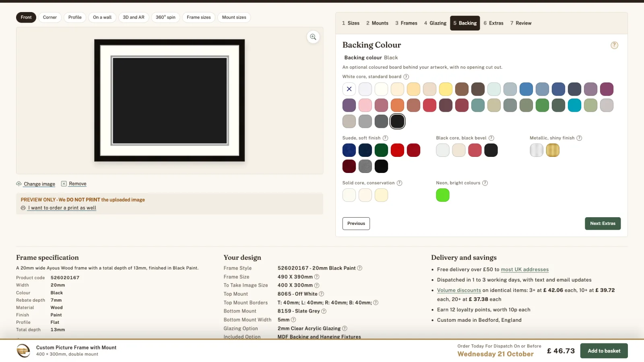Click info icon next to 490 X 390mm

tap(317, 277)
